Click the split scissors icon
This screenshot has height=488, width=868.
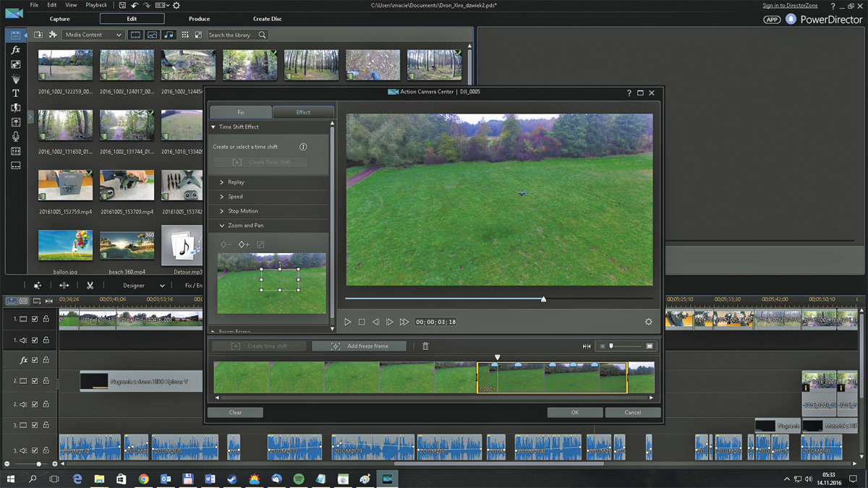90,286
